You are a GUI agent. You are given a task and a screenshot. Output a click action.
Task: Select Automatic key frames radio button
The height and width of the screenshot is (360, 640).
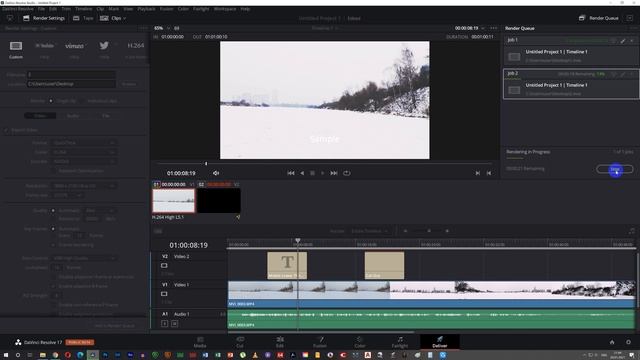53,229
